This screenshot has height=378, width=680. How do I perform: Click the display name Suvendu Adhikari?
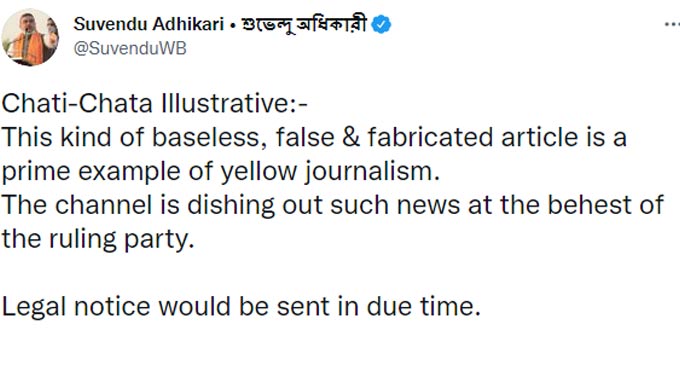tap(148, 24)
